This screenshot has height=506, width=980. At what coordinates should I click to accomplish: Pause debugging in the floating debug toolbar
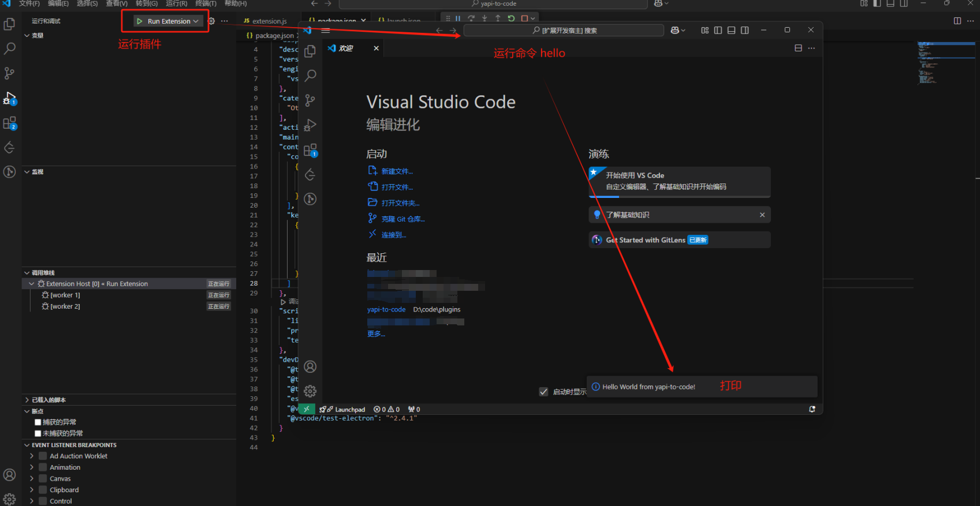(458, 18)
